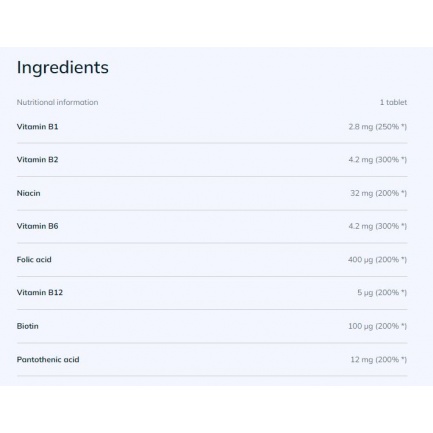The width and height of the screenshot is (433, 433).
Task: Click the 1 tablet column header
Action: coord(393,102)
